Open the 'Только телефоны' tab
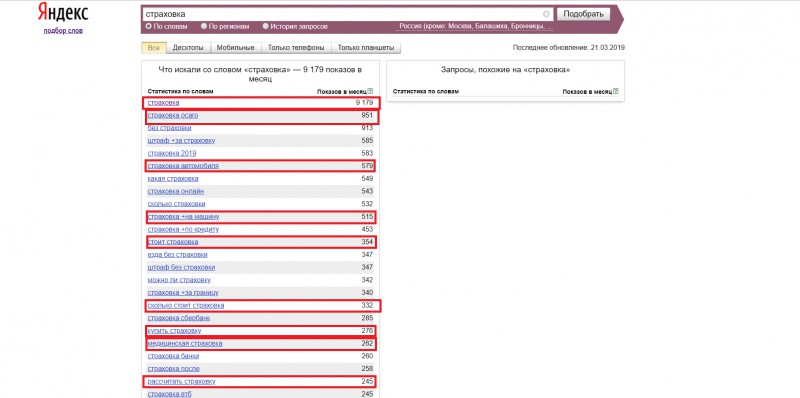The image size is (800, 398). (296, 48)
